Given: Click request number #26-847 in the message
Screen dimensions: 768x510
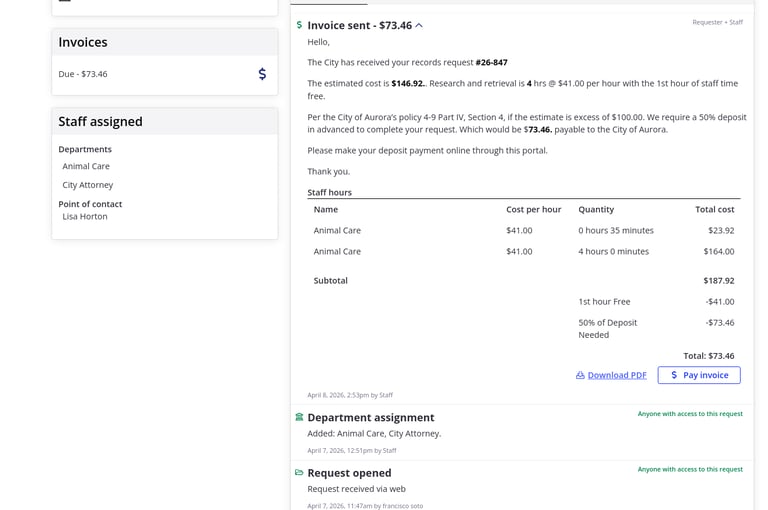Looking at the screenshot, I should click(491, 62).
